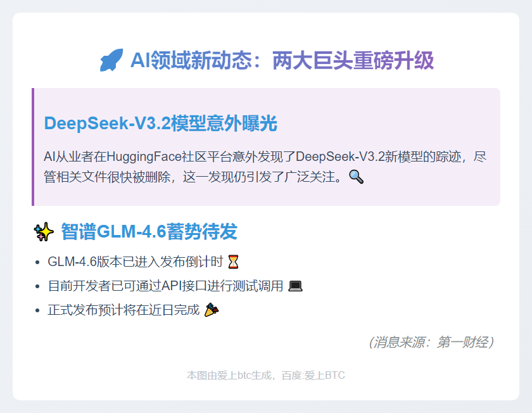Click the laptop emoji after 测试调用
The height and width of the screenshot is (413, 532).
[x=295, y=286]
